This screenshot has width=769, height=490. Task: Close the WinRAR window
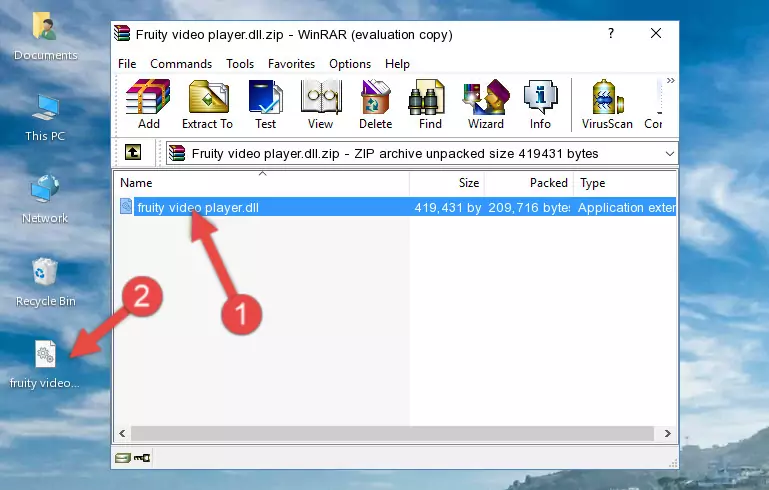656,33
